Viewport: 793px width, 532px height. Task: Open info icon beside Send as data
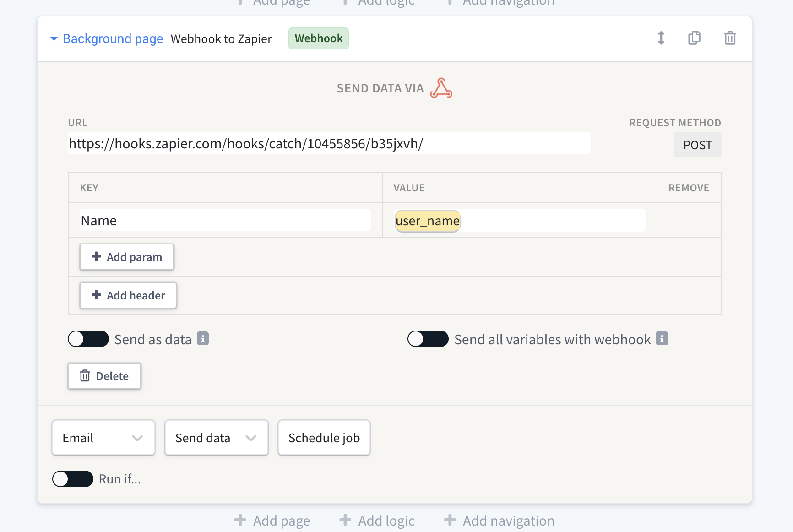(203, 339)
